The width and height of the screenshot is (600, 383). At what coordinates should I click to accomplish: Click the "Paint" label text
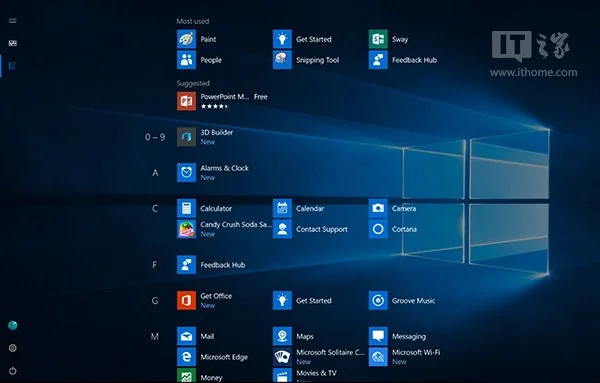(x=208, y=39)
